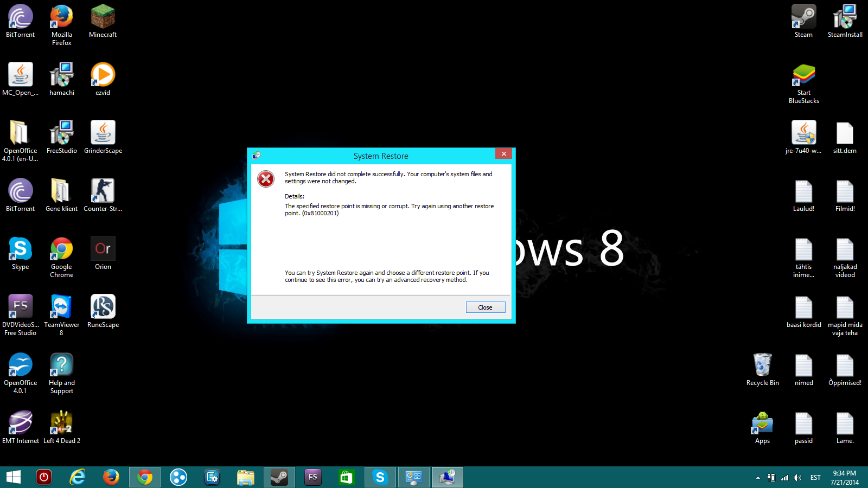Select the hamachi installer icon

pos(62,79)
